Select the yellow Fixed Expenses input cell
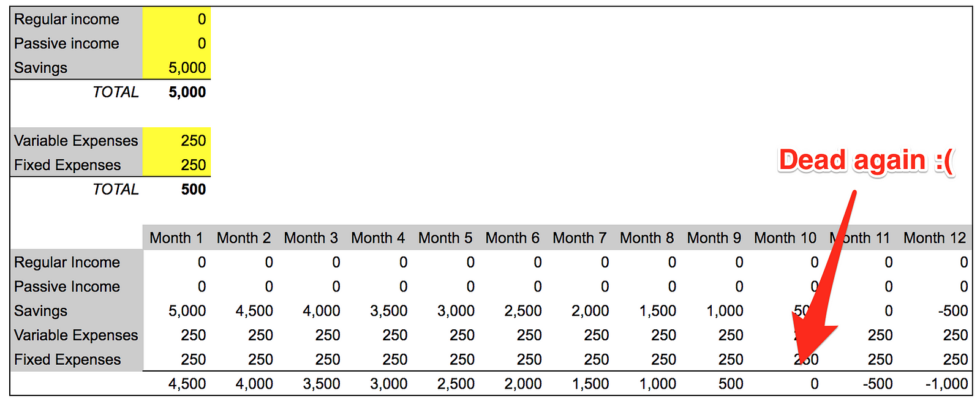 pos(176,165)
